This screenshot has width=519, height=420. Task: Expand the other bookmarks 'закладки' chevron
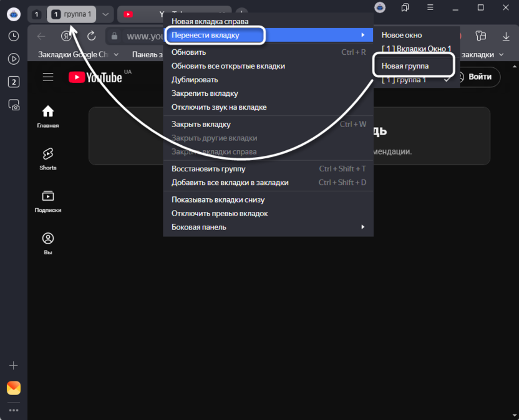point(501,55)
